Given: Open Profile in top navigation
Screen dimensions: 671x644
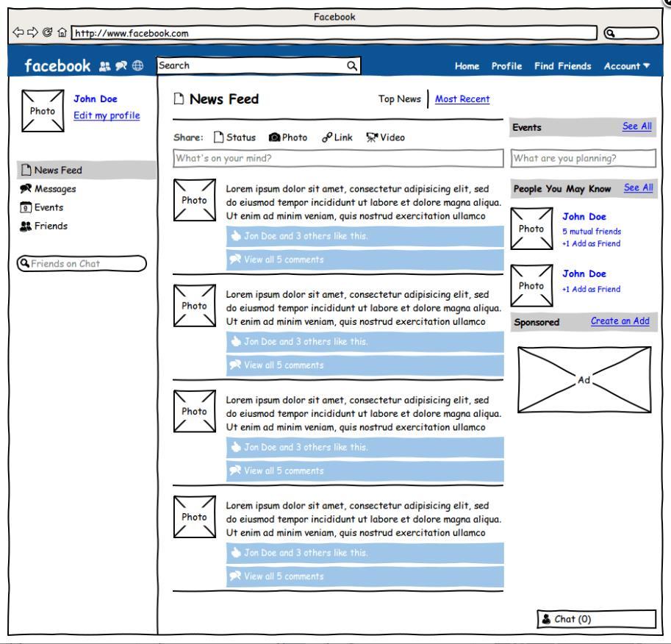Looking at the screenshot, I should coord(506,66).
